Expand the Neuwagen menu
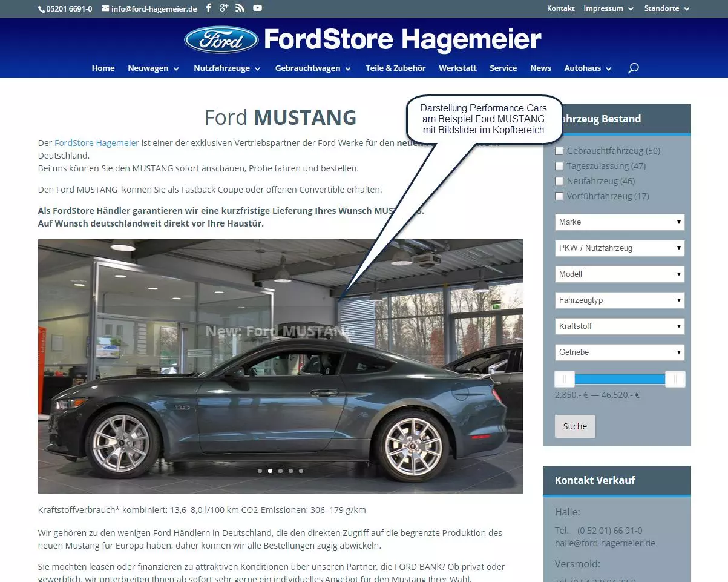 (154, 68)
